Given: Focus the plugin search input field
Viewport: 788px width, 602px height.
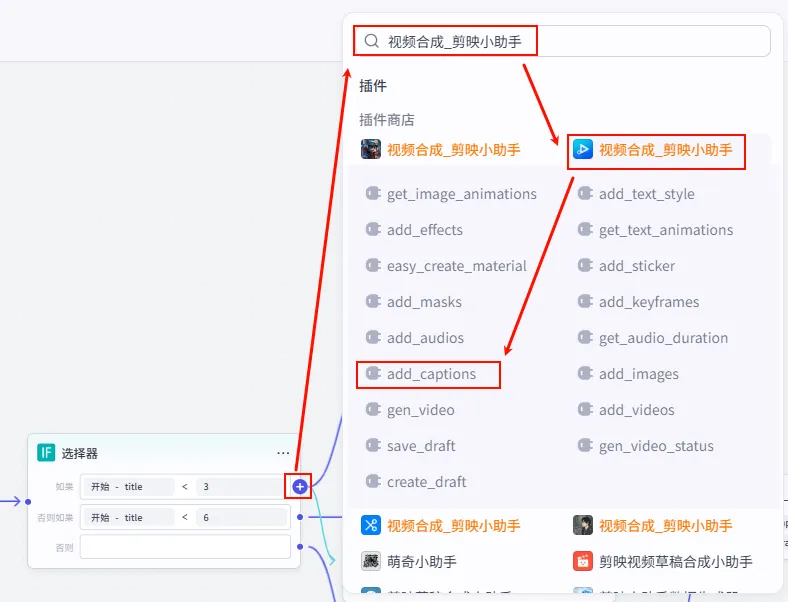Looking at the screenshot, I should (562, 41).
